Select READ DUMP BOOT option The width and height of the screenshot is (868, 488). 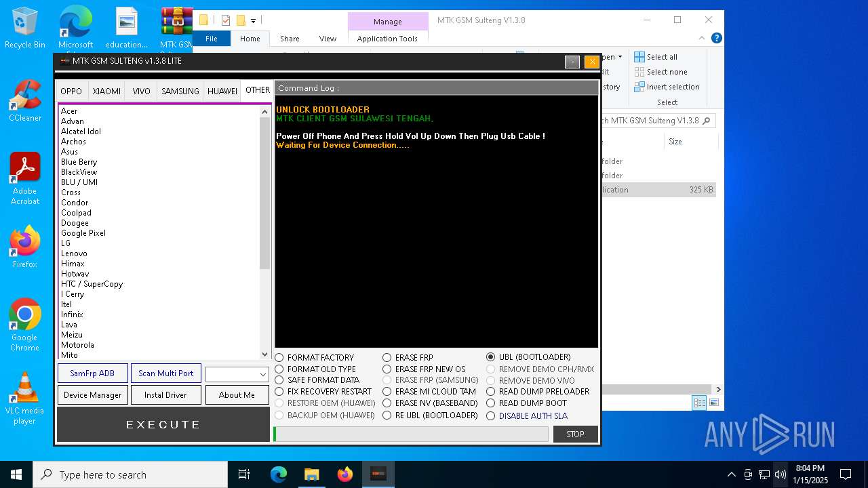coord(527,403)
